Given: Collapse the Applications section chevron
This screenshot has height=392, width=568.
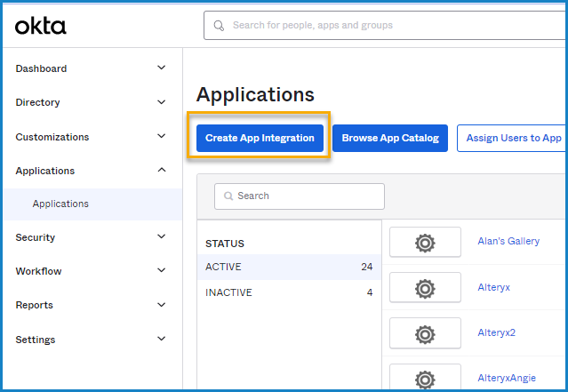Looking at the screenshot, I should (x=162, y=170).
